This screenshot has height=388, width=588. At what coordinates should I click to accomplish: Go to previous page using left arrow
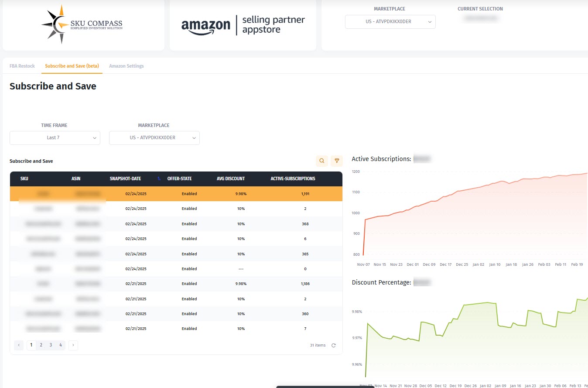click(19, 345)
